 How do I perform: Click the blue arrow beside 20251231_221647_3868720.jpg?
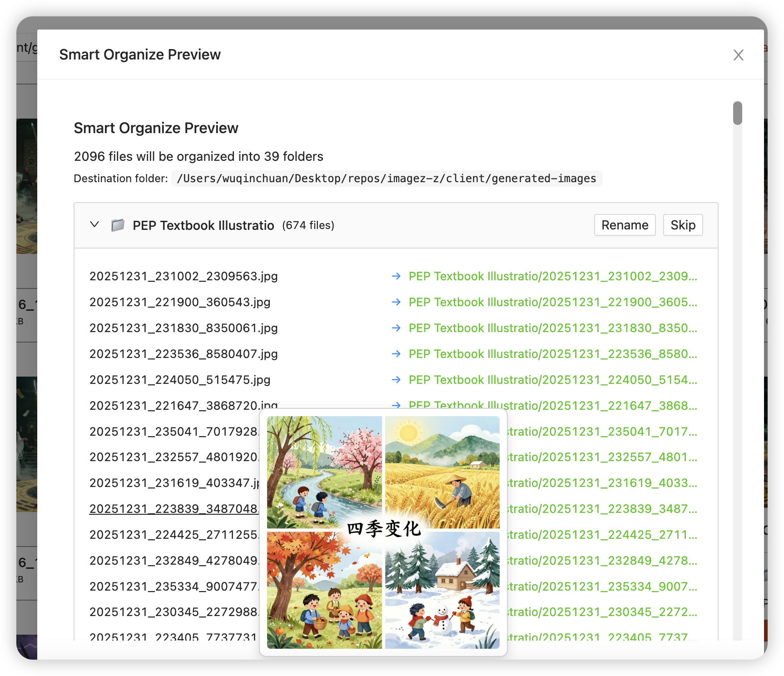point(396,405)
